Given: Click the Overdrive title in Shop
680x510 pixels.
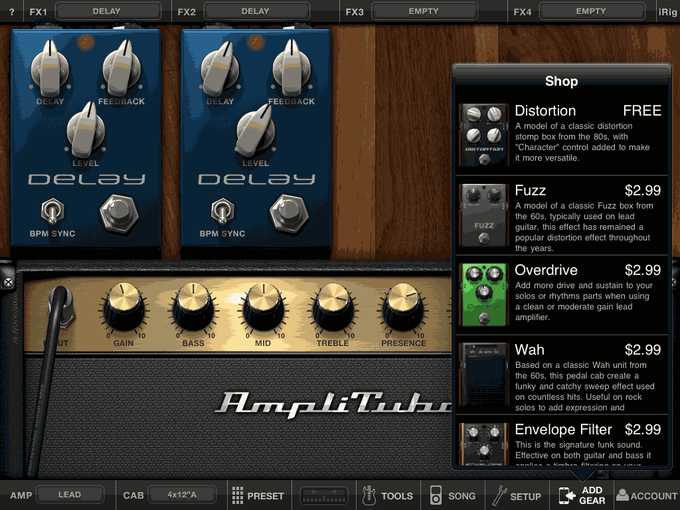Looking at the screenshot, I should coord(546,271).
